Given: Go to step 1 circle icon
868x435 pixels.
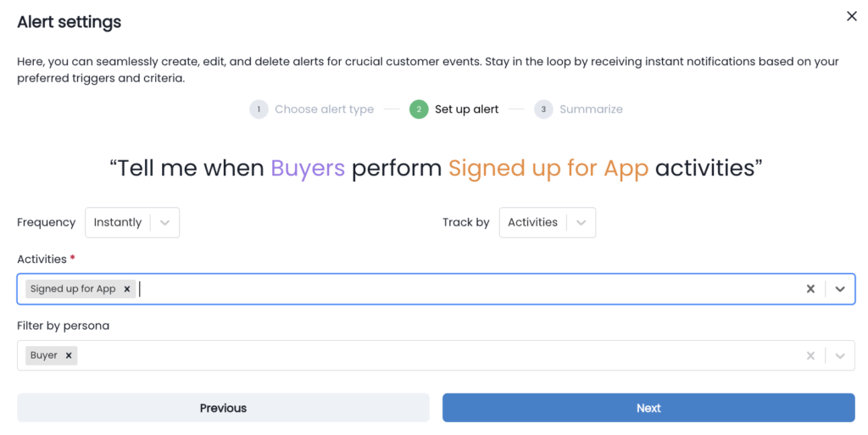Looking at the screenshot, I should tap(259, 109).
